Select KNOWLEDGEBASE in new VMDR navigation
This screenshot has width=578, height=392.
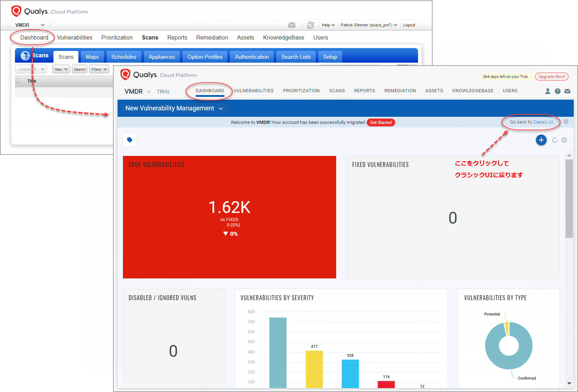click(473, 91)
